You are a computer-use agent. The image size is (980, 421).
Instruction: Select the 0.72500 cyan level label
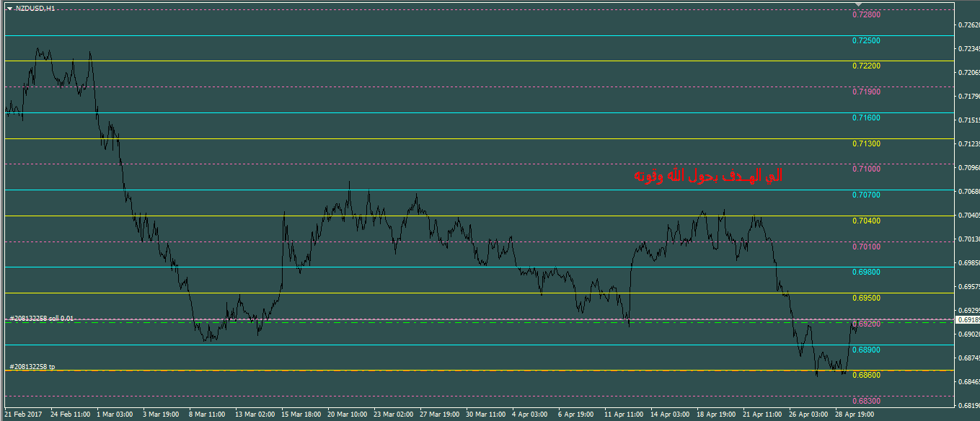(866, 40)
